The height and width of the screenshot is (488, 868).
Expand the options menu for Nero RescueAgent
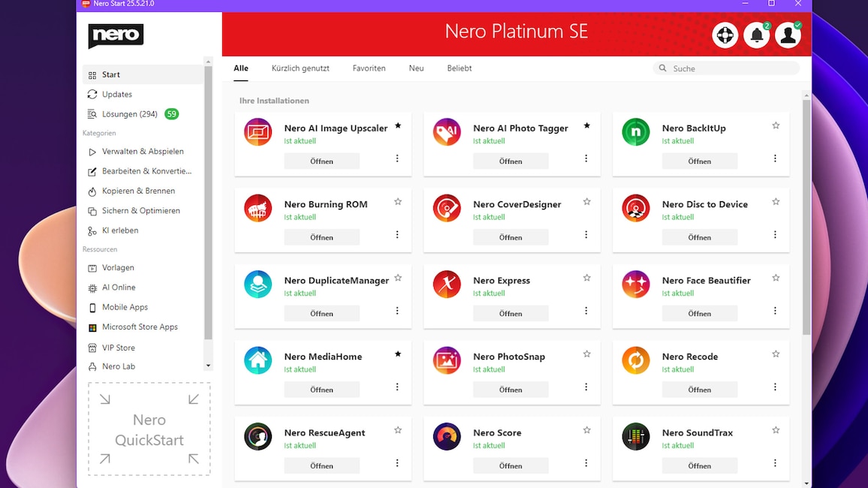[x=396, y=463]
